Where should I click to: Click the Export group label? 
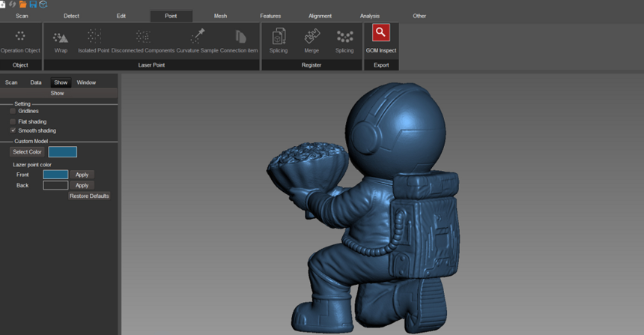tap(381, 65)
